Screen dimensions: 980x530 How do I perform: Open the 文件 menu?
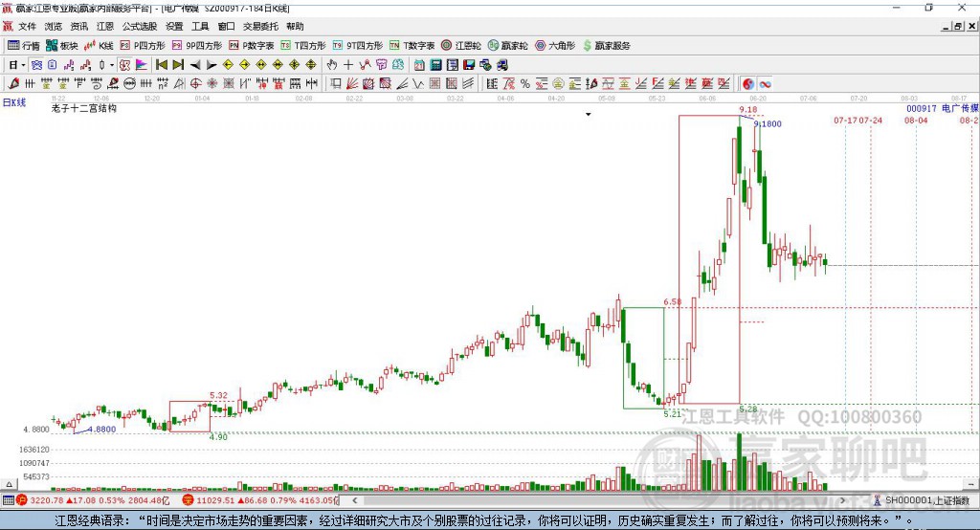[27, 26]
